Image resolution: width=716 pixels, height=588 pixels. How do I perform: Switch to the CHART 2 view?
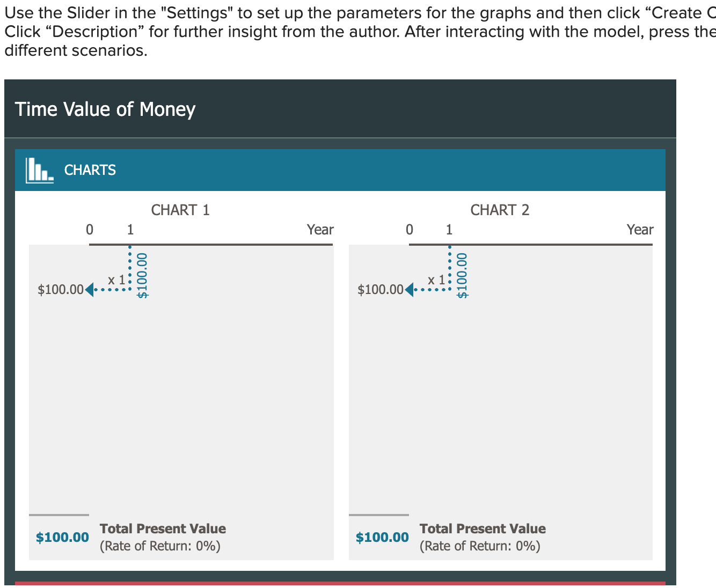click(x=500, y=210)
